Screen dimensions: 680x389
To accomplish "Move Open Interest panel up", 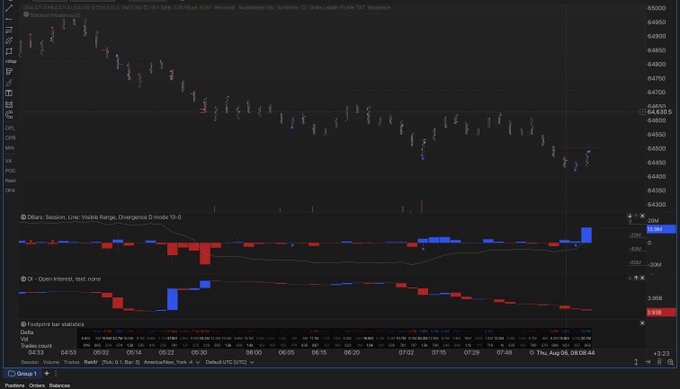I will [636, 278].
